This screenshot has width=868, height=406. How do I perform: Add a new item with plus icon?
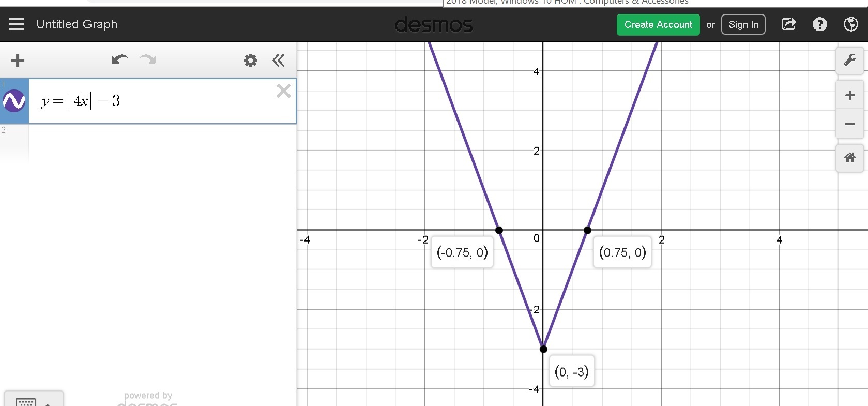pos(18,61)
